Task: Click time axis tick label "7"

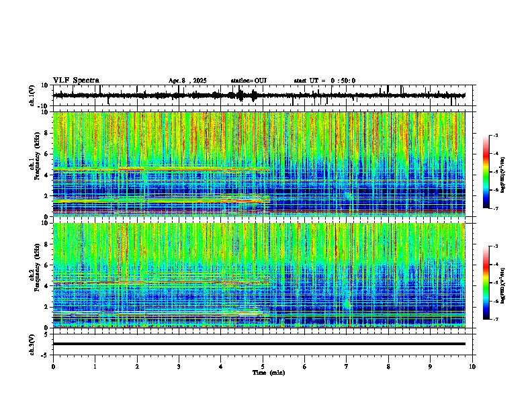Action: [x=347, y=367]
